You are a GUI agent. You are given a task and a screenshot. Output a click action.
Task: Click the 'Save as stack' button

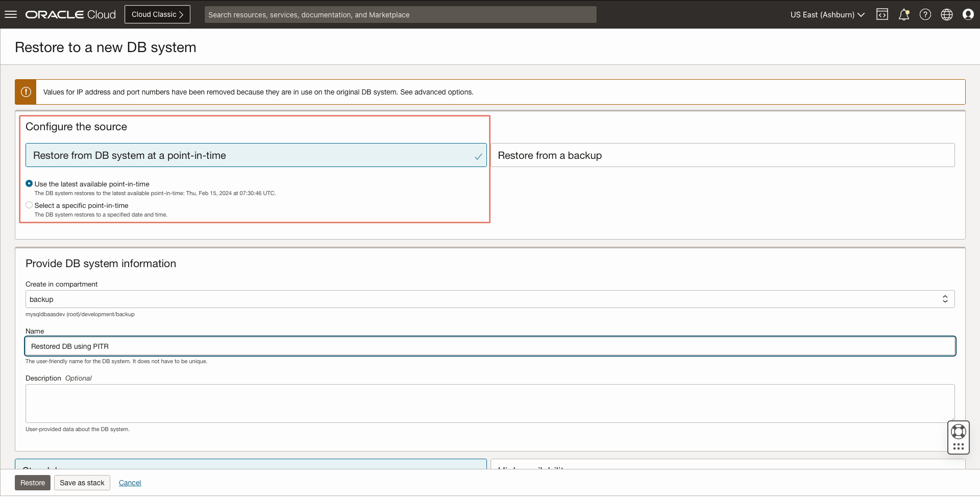(x=82, y=483)
